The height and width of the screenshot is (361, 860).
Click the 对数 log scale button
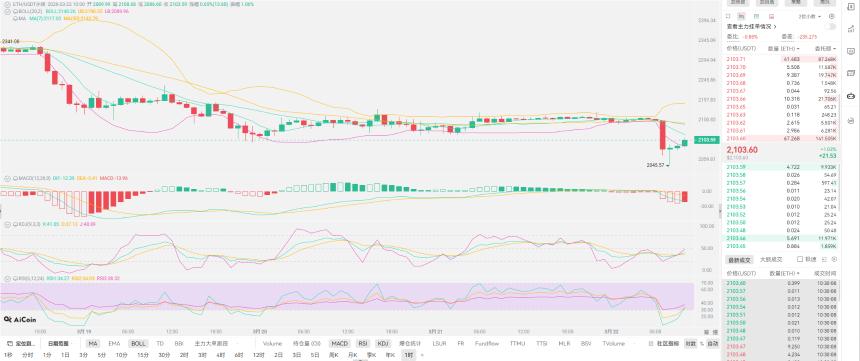pos(690,343)
